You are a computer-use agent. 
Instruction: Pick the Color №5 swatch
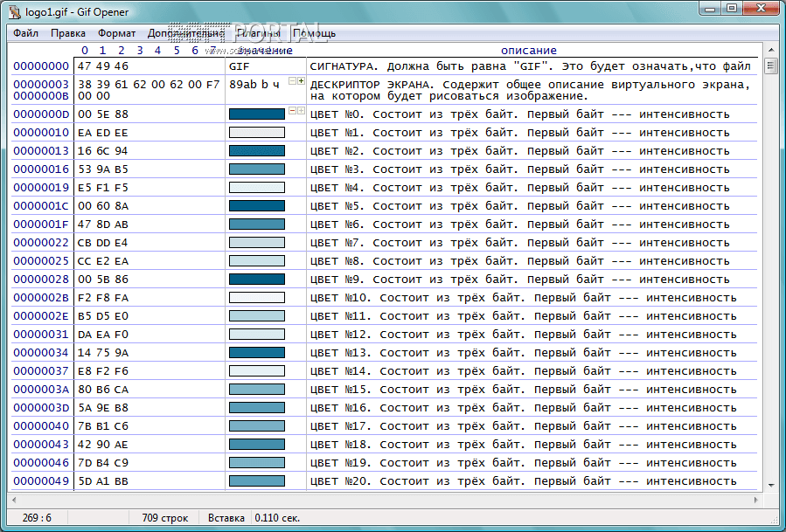pyautogui.click(x=256, y=206)
